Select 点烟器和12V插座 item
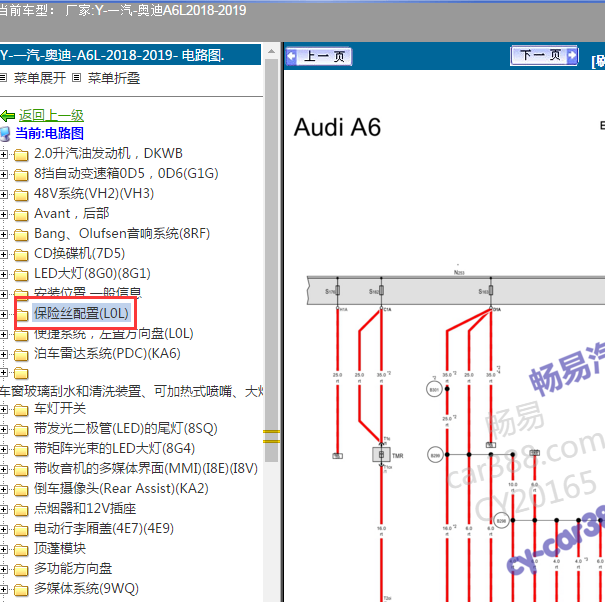 click(85, 509)
